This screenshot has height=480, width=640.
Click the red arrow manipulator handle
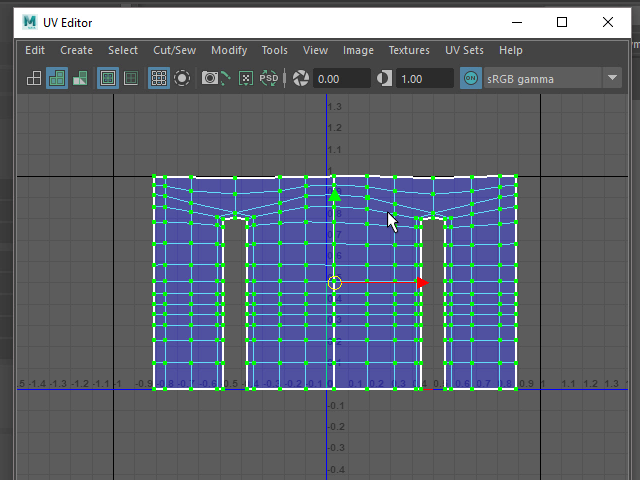[422, 283]
